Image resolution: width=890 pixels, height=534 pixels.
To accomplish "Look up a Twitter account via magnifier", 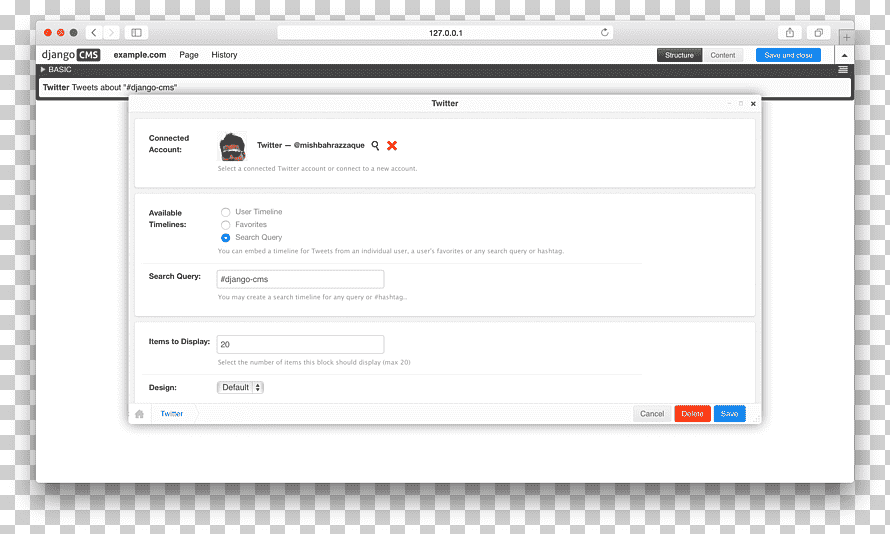I will click(x=375, y=145).
